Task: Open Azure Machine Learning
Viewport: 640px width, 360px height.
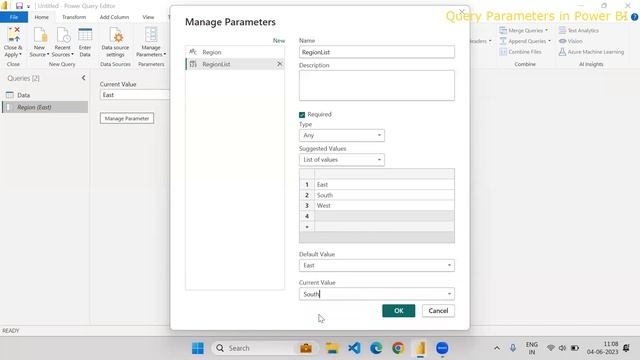Action: coord(591,52)
